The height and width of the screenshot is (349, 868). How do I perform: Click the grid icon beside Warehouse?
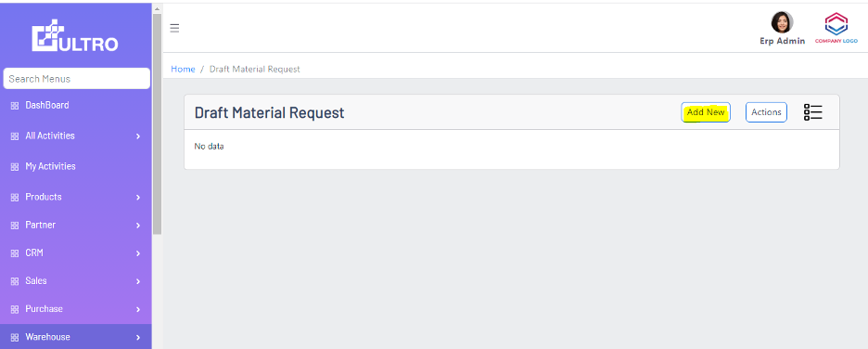click(x=15, y=337)
